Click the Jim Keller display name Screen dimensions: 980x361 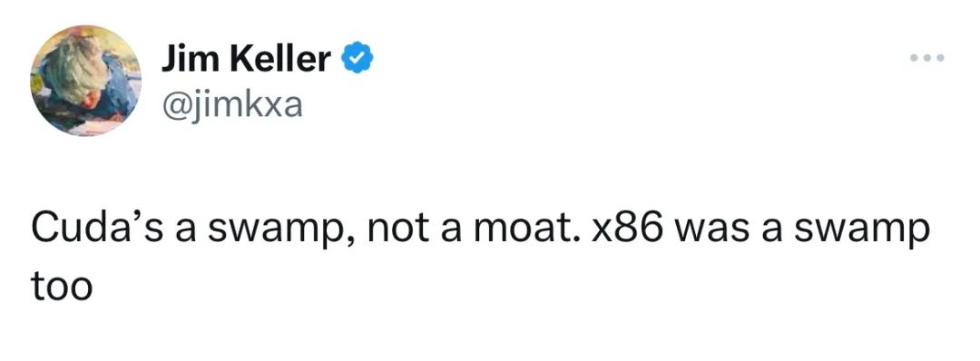246,60
